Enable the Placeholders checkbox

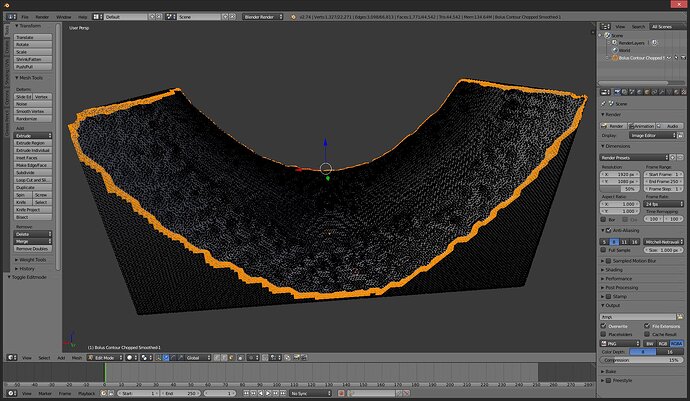coord(604,334)
